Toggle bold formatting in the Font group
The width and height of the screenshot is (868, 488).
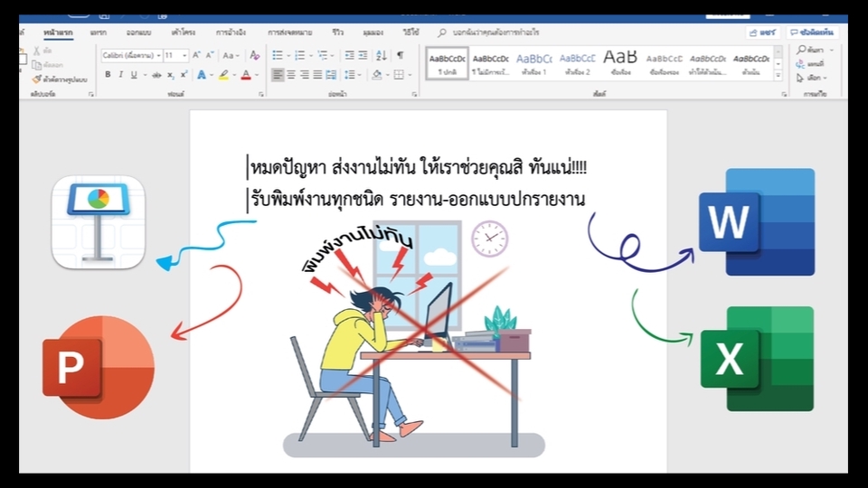click(x=108, y=75)
